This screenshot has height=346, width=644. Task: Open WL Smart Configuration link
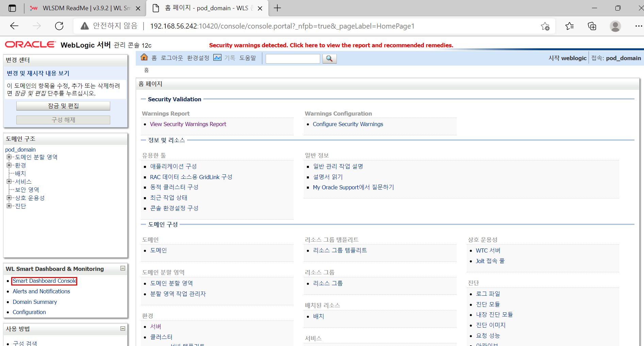[x=29, y=312]
